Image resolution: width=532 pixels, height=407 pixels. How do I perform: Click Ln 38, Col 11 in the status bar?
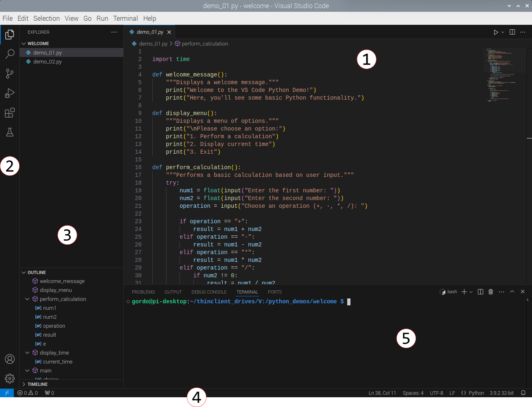[x=382, y=393]
